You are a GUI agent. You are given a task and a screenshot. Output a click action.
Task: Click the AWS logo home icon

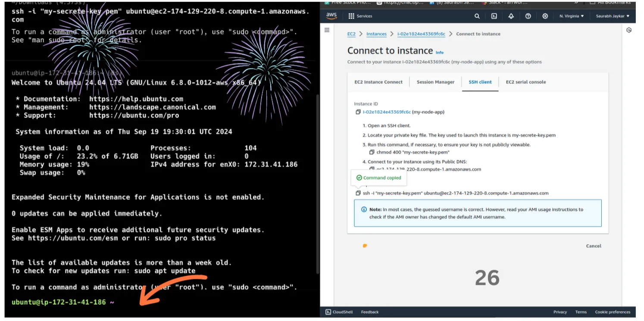coord(331,16)
